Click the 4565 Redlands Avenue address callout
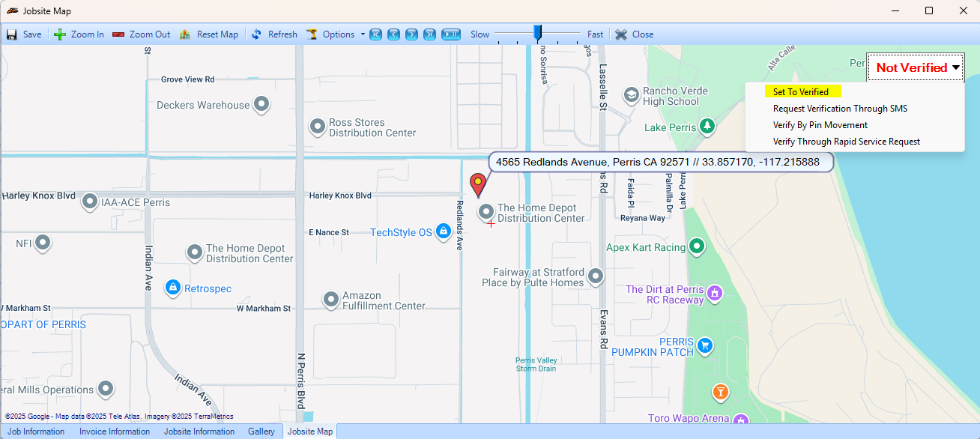Viewport: 980px width, 439px height. pos(661,162)
